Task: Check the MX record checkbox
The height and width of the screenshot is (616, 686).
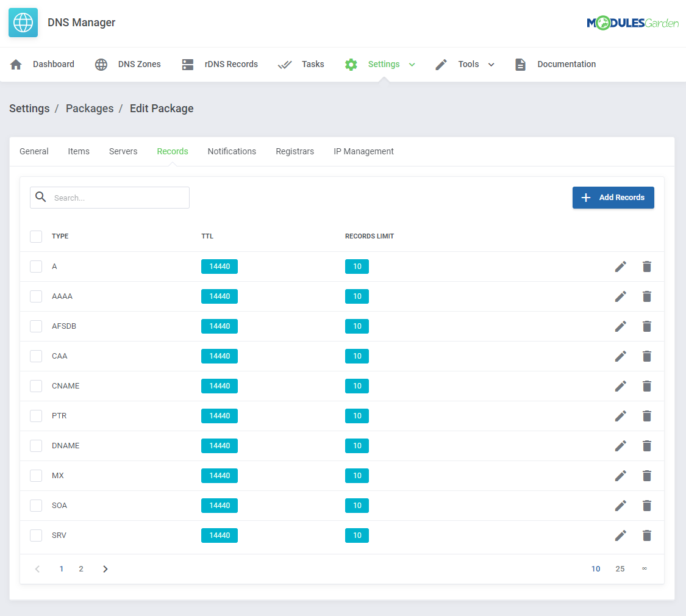Action: tap(36, 476)
